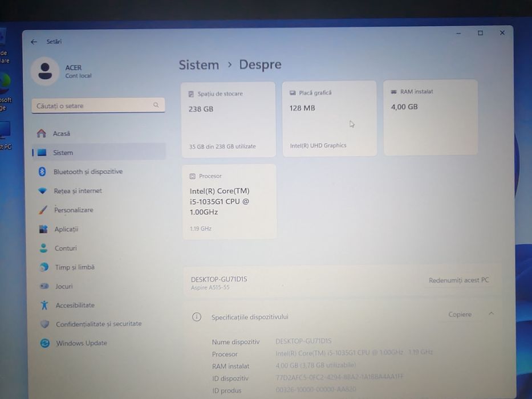Click the RAM instalat card icon
Image resolution: width=532 pixels, height=399 pixels.
coord(393,92)
